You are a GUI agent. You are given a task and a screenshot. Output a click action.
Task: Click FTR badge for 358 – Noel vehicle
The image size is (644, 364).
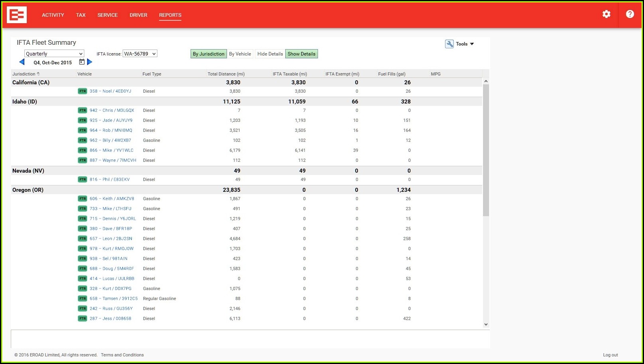(x=82, y=91)
